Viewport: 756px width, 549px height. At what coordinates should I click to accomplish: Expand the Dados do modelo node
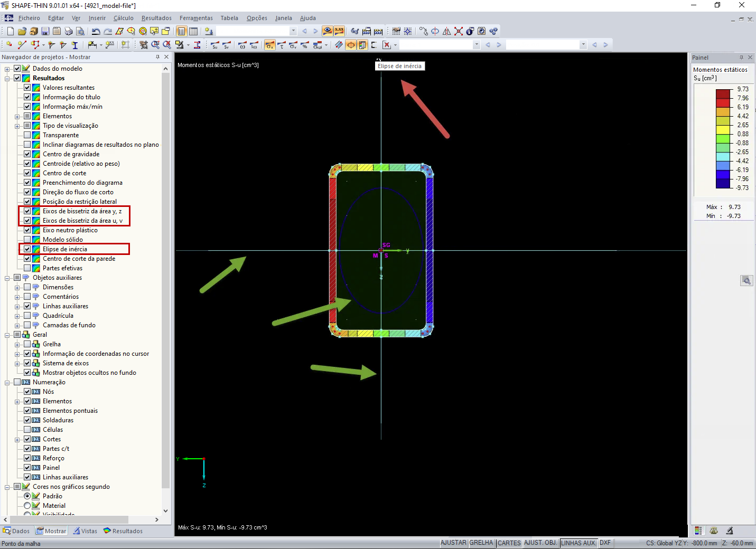point(7,69)
